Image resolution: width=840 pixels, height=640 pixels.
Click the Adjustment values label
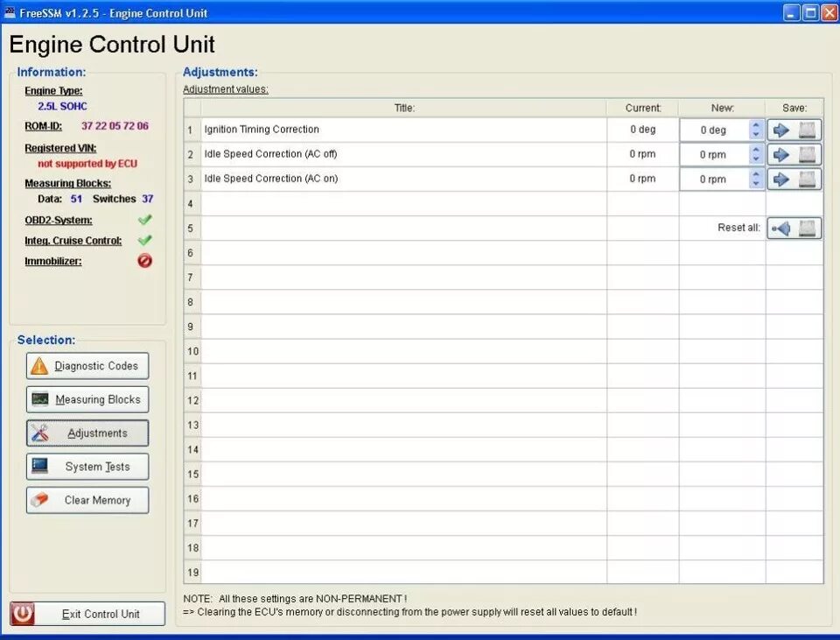[x=226, y=89]
